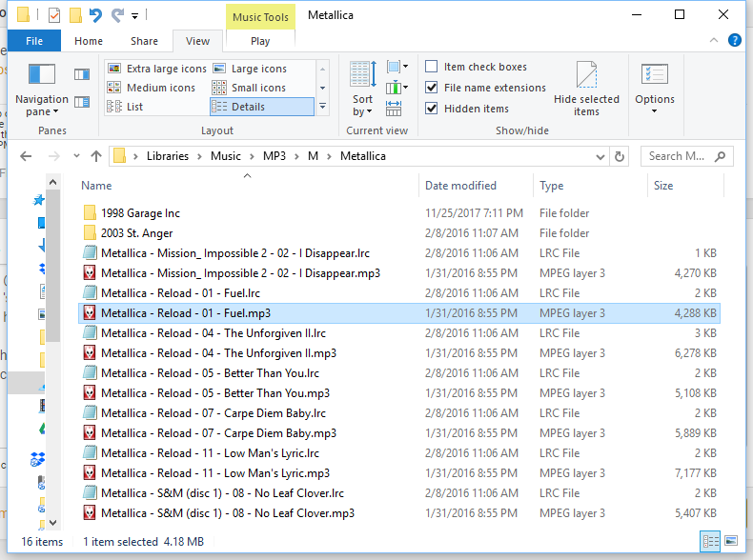Open the Add columns dropdown icon
This screenshot has height=560, width=753.
[x=397, y=88]
